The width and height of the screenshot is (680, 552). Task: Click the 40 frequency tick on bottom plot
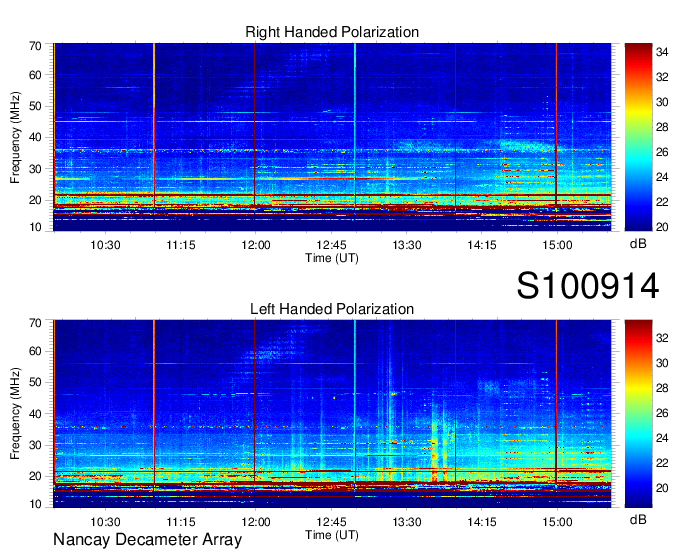pyautogui.click(x=35, y=414)
